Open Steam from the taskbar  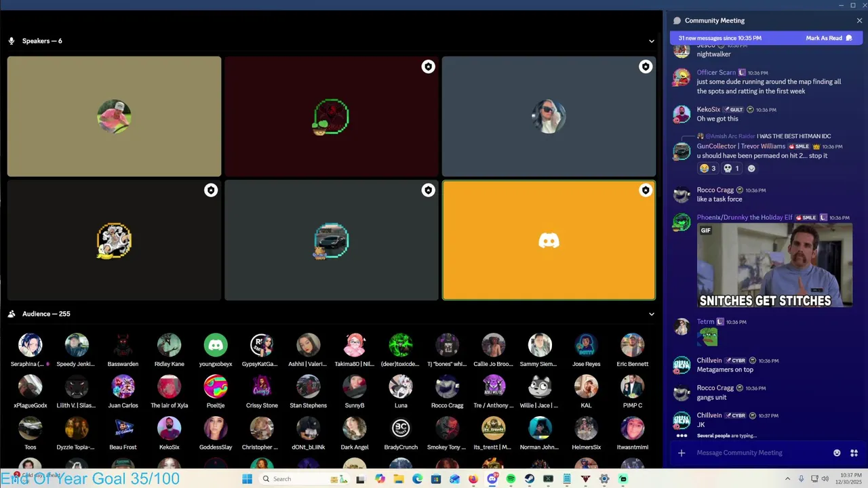(x=530, y=479)
